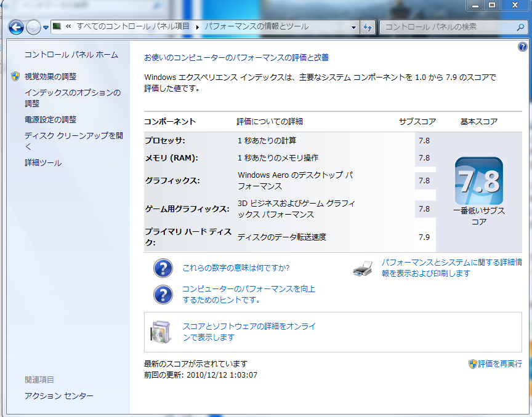Image resolution: width=532 pixels, height=417 pixels.
Task: Select the プライマリ ハード ディスク: row label
Action: tap(188, 237)
